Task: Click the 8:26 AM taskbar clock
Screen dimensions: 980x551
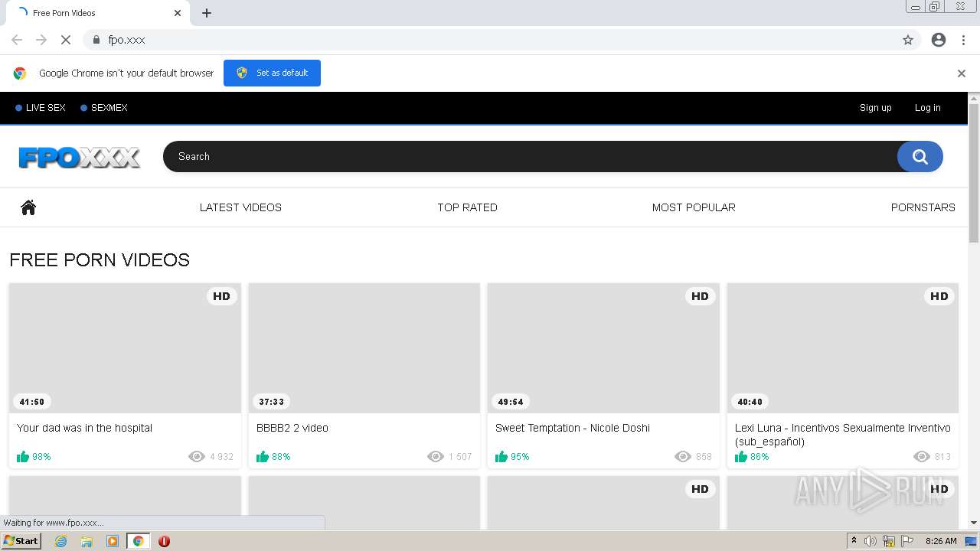Action: point(941,541)
